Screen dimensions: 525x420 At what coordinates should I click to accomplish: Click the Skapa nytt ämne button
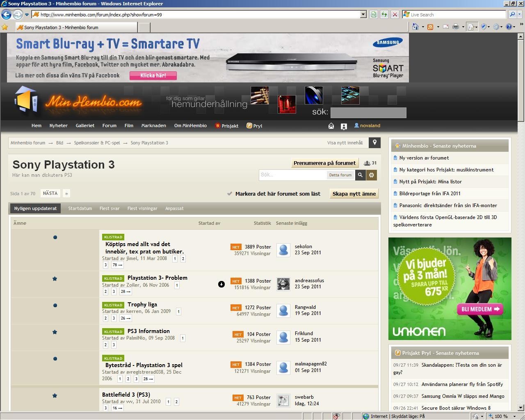pyautogui.click(x=354, y=194)
